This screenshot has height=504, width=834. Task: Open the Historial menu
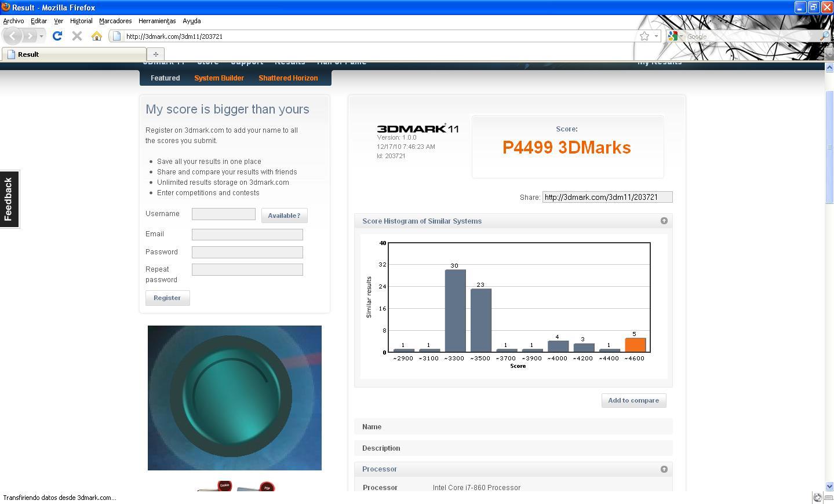click(81, 21)
